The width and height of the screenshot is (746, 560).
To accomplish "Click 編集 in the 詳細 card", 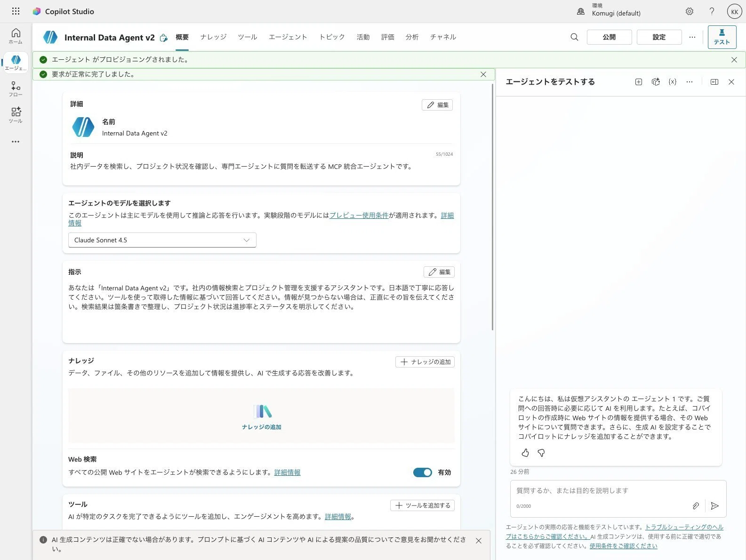I will (437, 105).
